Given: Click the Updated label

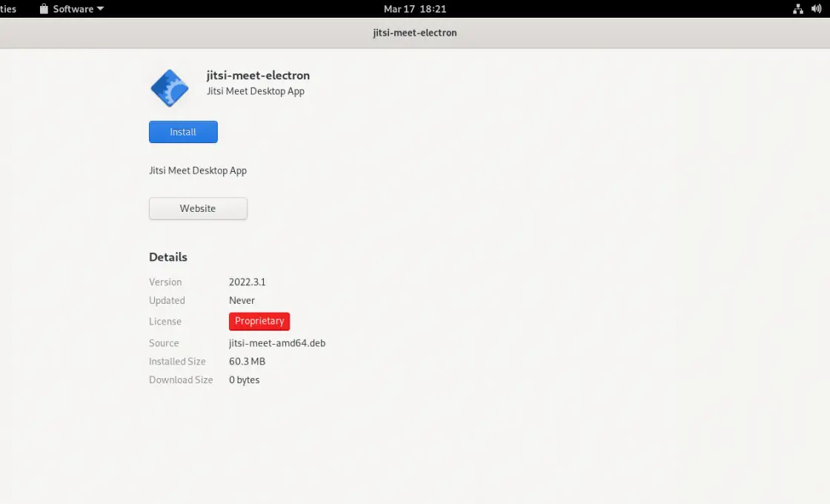Looking at the screenshot, I should [x=167, y=300].
